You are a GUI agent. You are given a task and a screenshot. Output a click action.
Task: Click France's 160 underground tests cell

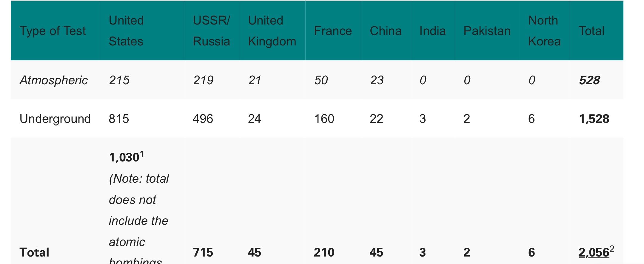[324, 119]
